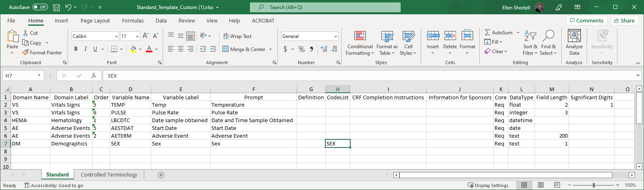Apply Center horizontal alignment
The width and height of the screenshot is (644, 190).
coord(181,49)
